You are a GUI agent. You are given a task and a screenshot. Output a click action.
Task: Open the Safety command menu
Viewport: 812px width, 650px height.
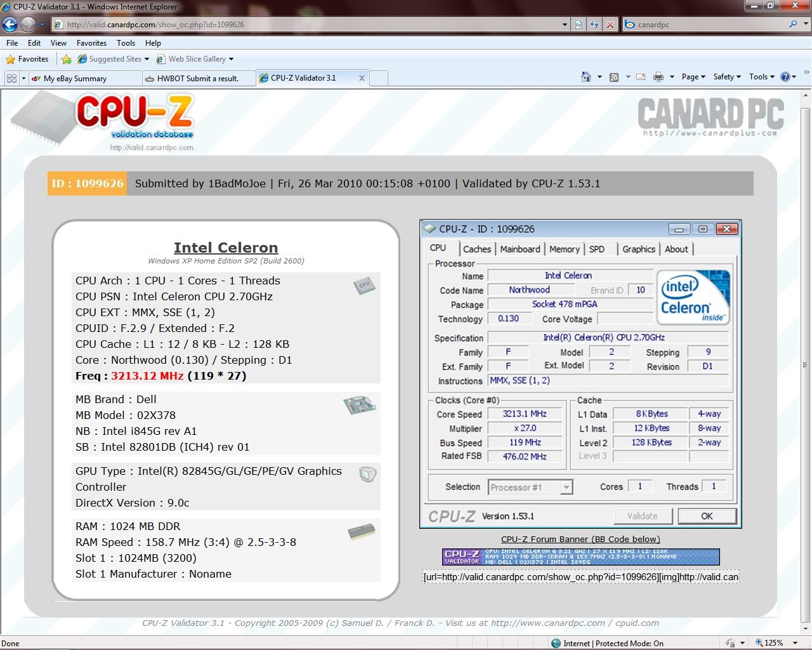click(727, 77)
